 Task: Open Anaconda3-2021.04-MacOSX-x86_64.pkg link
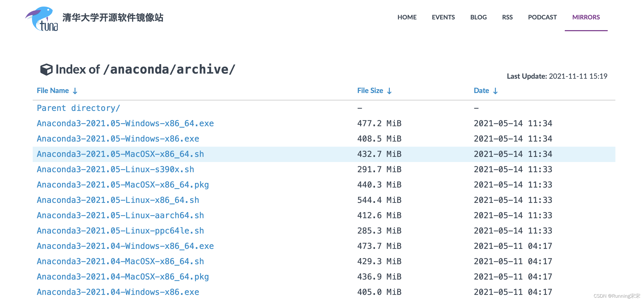[123, 277]
